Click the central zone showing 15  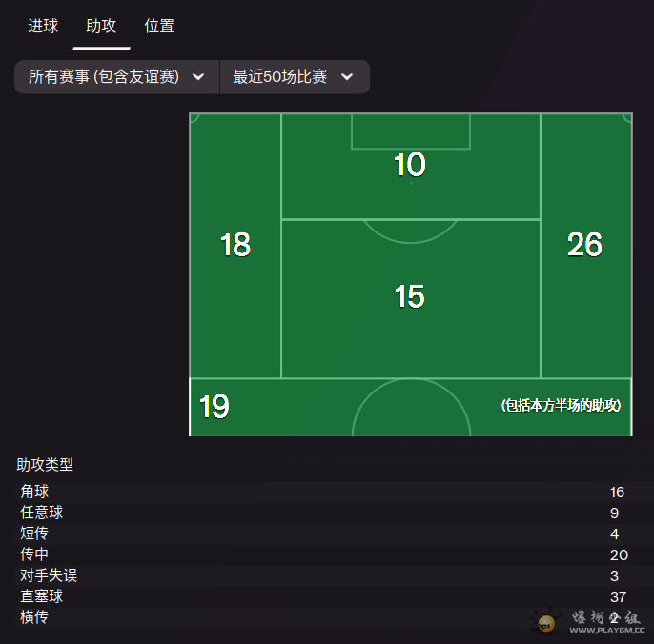click(x=410, y=298)
